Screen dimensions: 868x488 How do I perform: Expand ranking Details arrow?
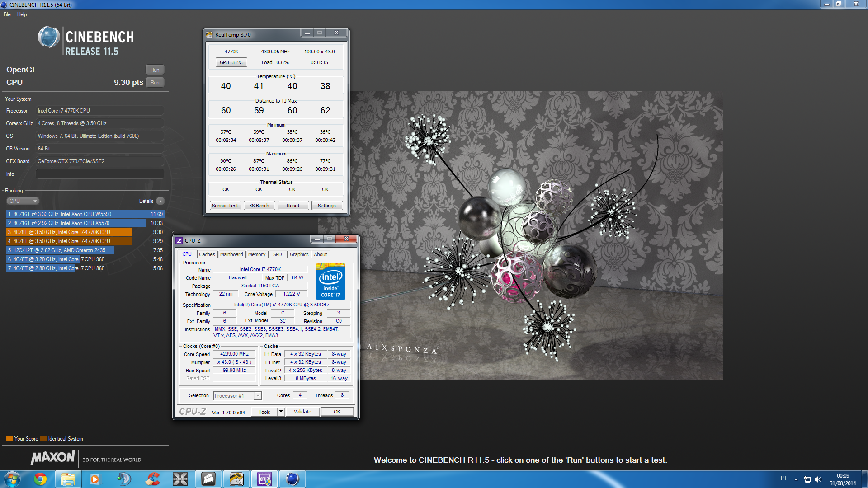coord(160,201)
